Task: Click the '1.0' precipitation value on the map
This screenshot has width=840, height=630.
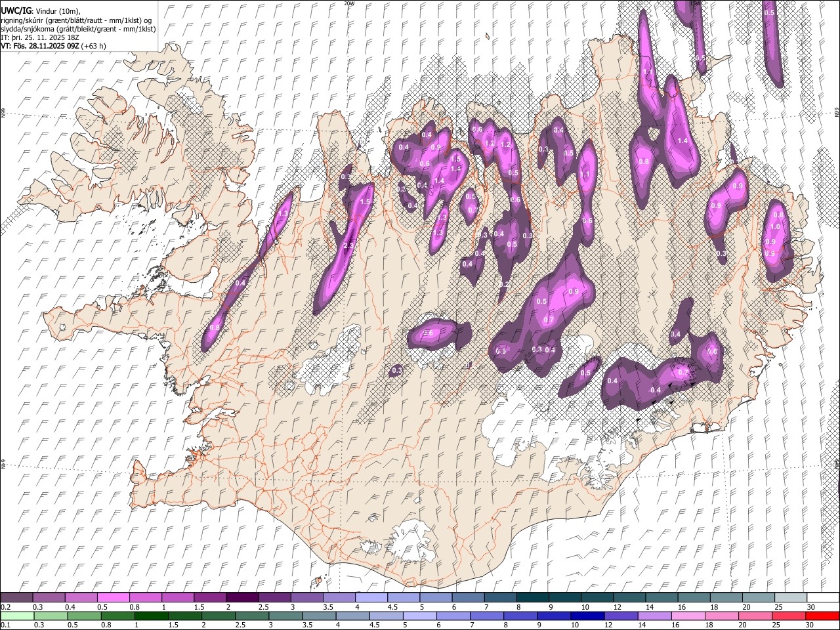Action: click(774, 226)
